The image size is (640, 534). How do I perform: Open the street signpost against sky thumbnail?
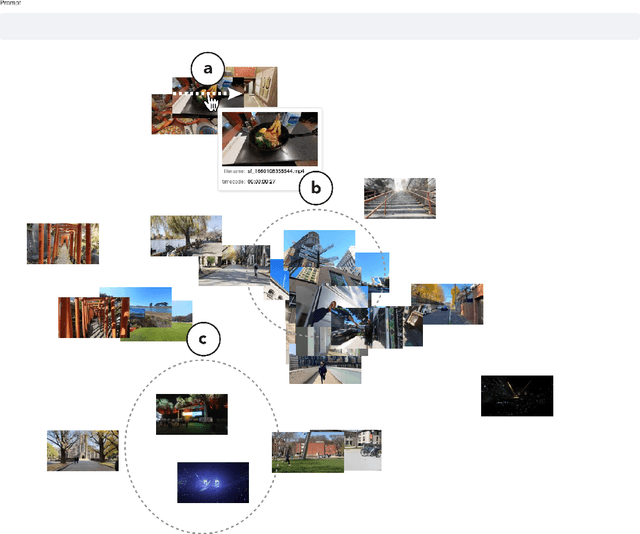click(x=319, y=251)
